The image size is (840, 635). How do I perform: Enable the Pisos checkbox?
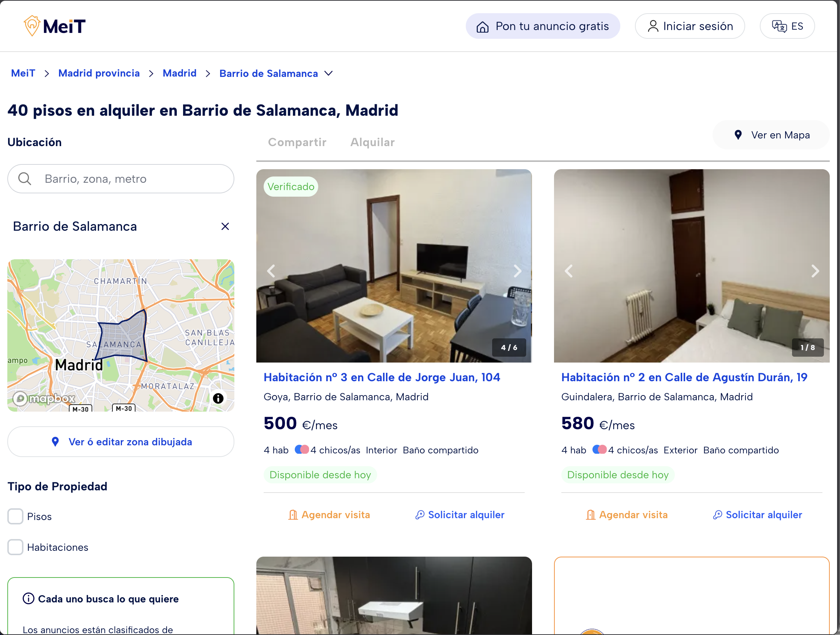pos(15,516)
